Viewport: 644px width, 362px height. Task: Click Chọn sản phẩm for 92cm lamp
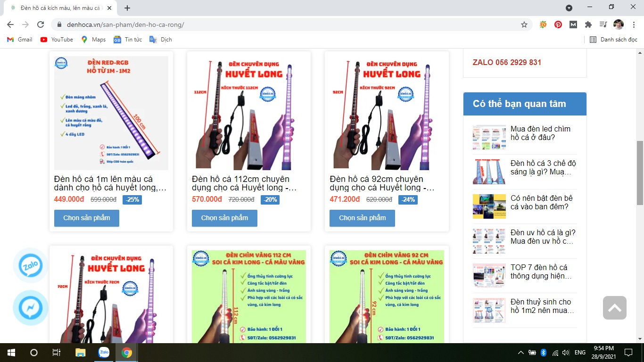pyautogui.click(x=362, y=218)
